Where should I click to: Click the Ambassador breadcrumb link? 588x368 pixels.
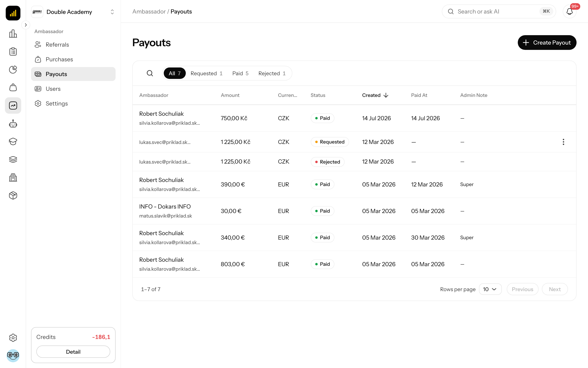(149, 11)
